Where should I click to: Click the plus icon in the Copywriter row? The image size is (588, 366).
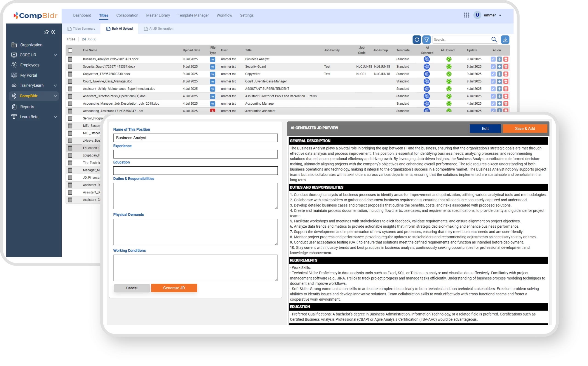[x=499, y=74]
